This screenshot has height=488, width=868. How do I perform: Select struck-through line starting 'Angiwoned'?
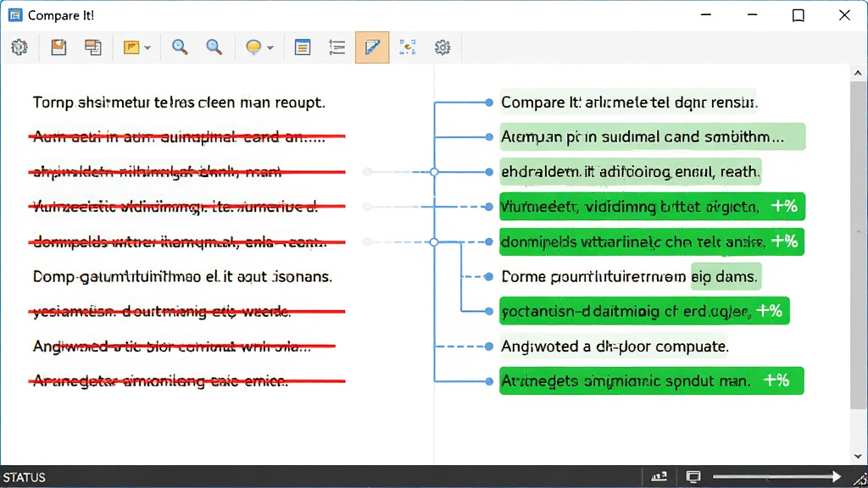184,347
